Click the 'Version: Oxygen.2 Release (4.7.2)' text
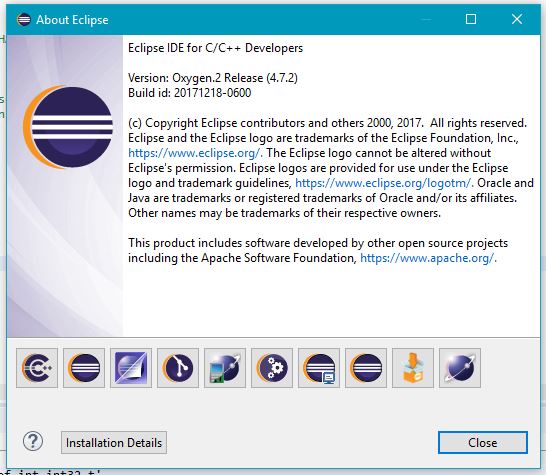Viewport: 546px width, 475px height. (213, 78)
